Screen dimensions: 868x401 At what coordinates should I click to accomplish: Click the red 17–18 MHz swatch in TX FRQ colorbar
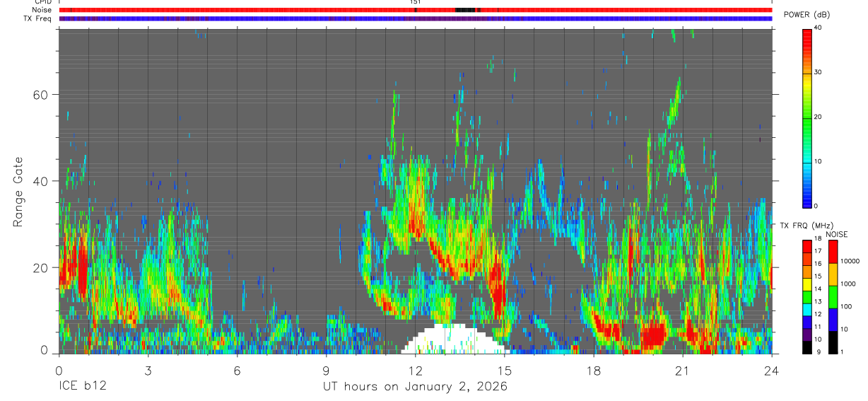[807, 247]
